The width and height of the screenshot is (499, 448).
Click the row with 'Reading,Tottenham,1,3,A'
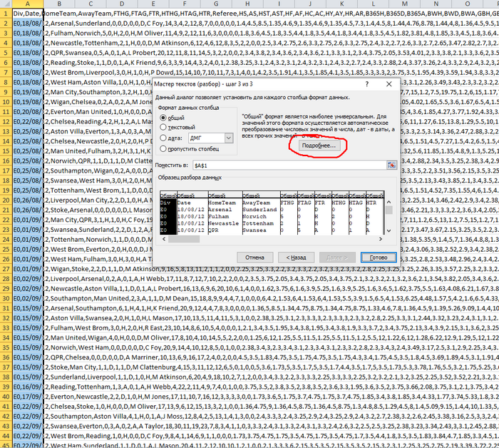point(256,387)
